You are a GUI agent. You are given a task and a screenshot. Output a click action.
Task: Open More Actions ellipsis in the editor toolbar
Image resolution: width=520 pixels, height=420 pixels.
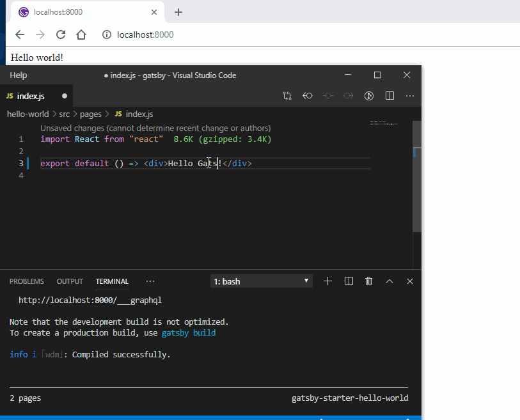pos(409,95)
